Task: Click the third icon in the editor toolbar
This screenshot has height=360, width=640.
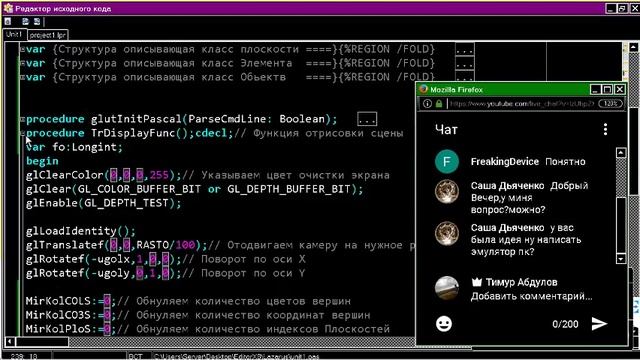Action: [37, 22]
